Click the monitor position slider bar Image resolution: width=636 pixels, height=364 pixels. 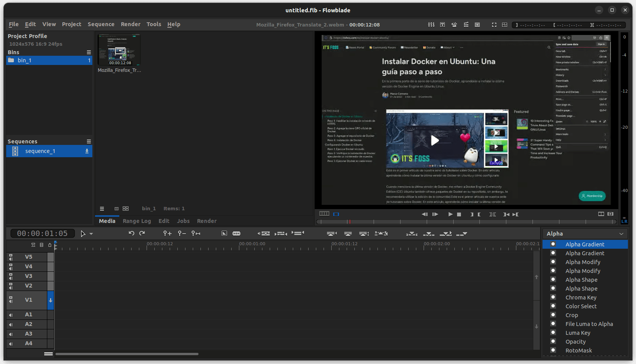tap(423, 221)
